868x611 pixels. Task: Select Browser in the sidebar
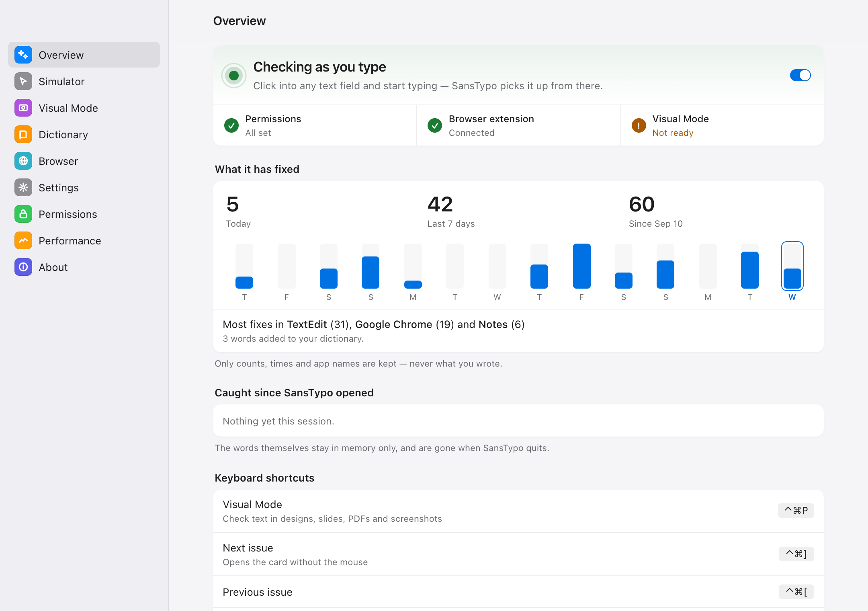coord(84,161)
